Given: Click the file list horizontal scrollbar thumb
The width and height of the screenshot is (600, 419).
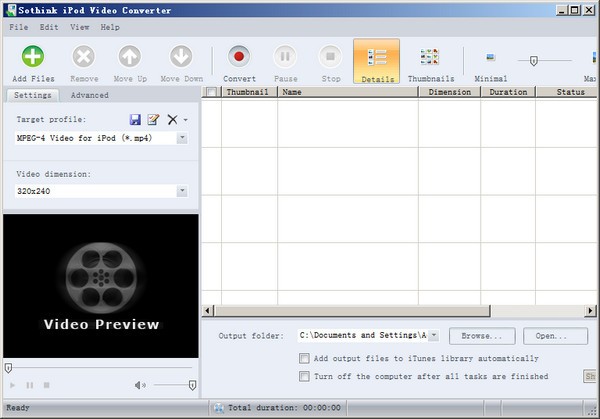Looking at the screenshot, I should coord(352,310).
